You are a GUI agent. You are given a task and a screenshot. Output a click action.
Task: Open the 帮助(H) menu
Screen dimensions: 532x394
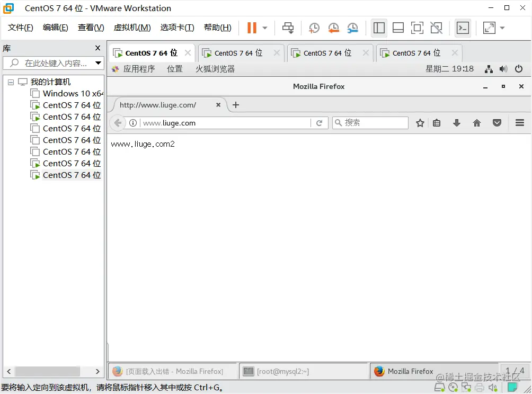point(217,28)
